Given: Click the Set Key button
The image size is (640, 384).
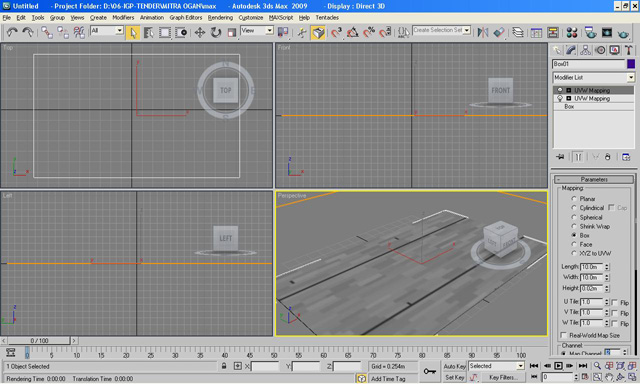Looking at the screenshot, I should point(455,377).
